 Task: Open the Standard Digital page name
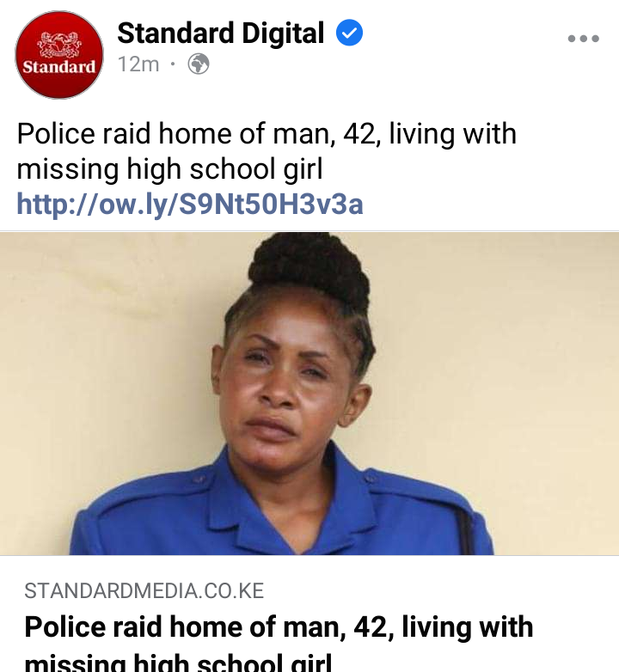(221, 33)
